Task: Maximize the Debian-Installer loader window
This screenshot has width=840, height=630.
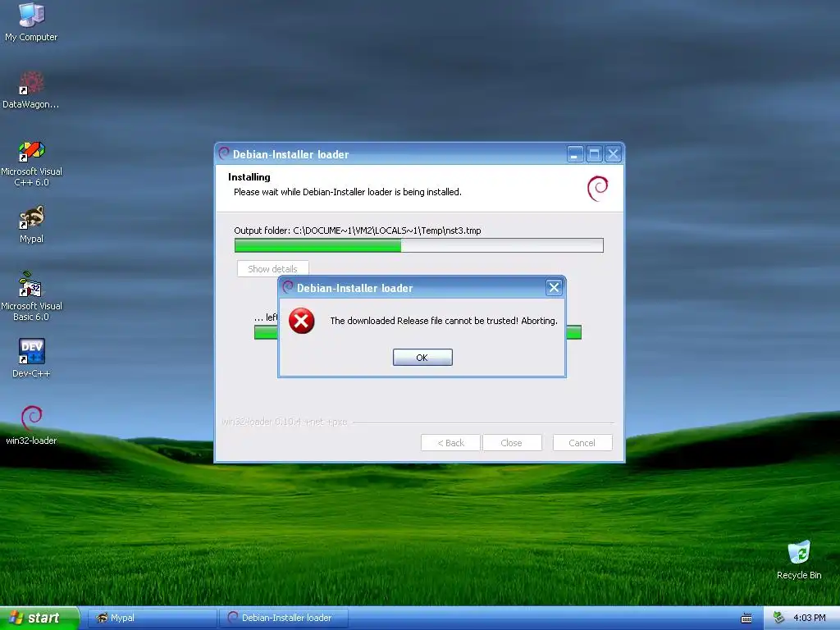Action: (x=594, y=154)
